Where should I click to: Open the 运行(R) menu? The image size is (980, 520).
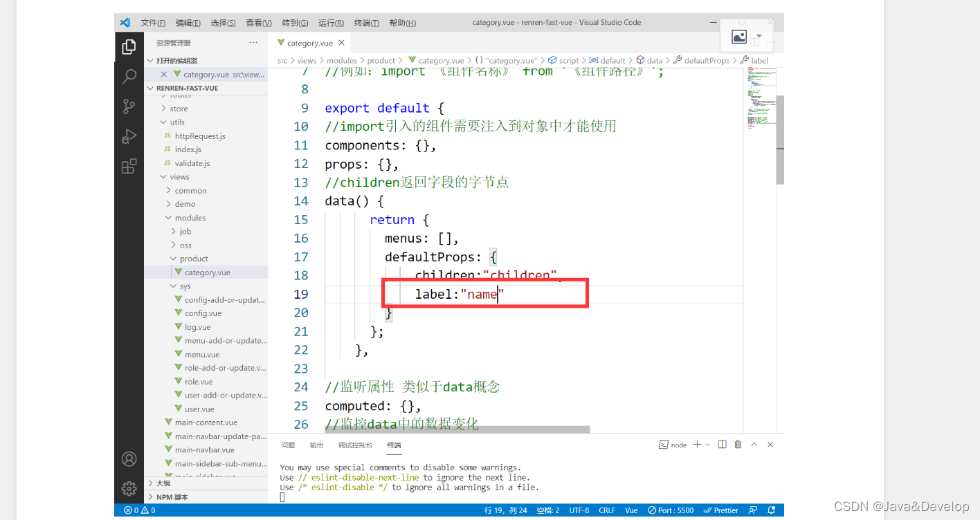coord(332,23)
